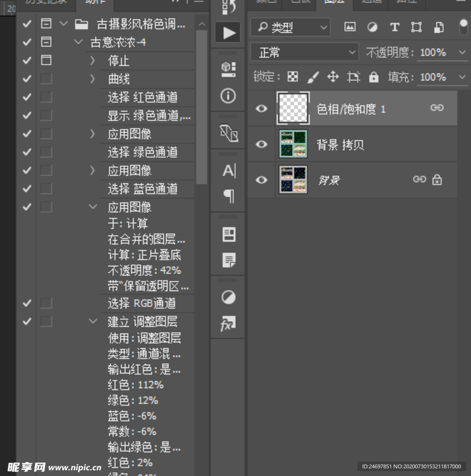Open the blend mode 正常 dropdown

click(x=305, y=52)
